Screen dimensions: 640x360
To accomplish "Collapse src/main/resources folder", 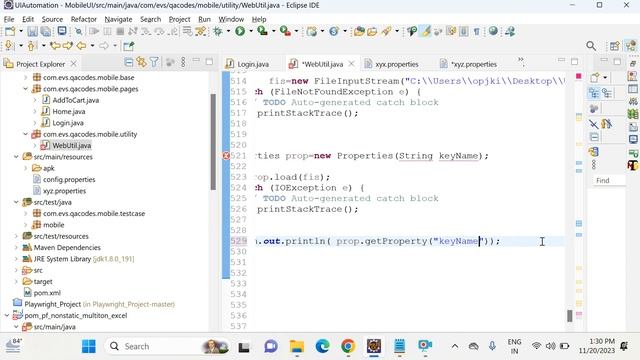I will 16,157.
